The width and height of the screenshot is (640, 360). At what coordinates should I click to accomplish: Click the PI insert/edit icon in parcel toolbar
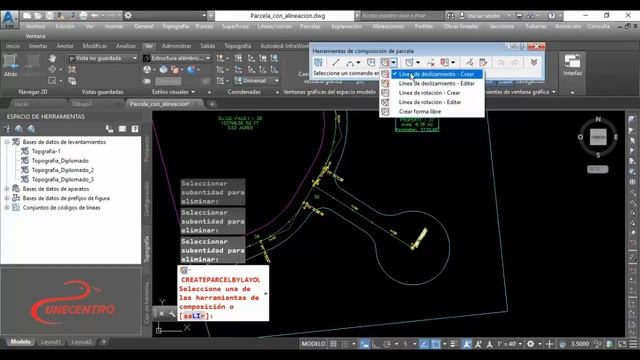click(x=409, y=62)
